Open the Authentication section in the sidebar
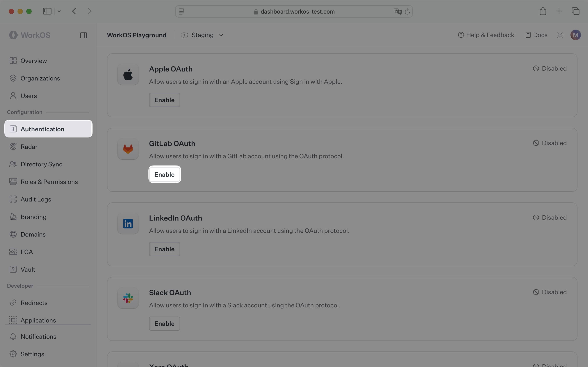The height and width of the screenshot is (367, 588). [42, 129]
